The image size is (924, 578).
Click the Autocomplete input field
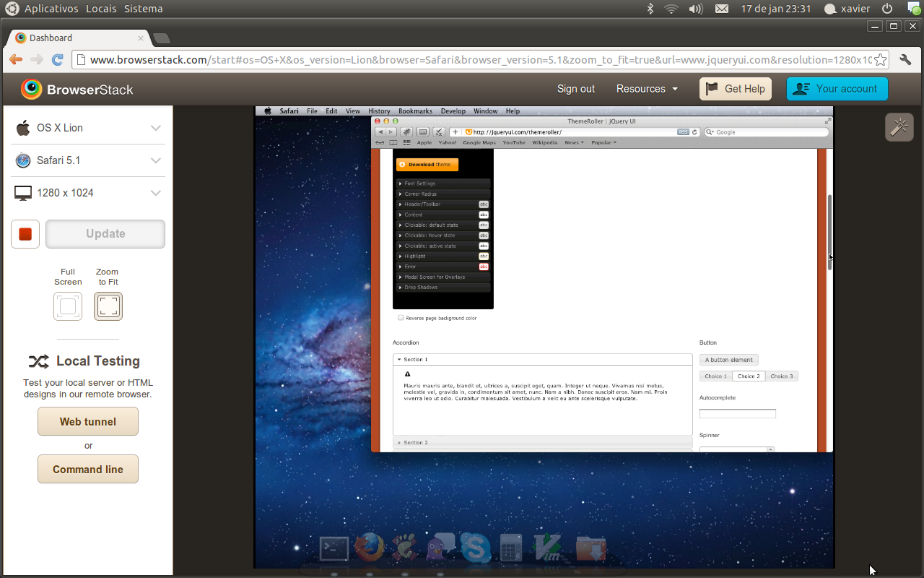(x=737, y=414)
